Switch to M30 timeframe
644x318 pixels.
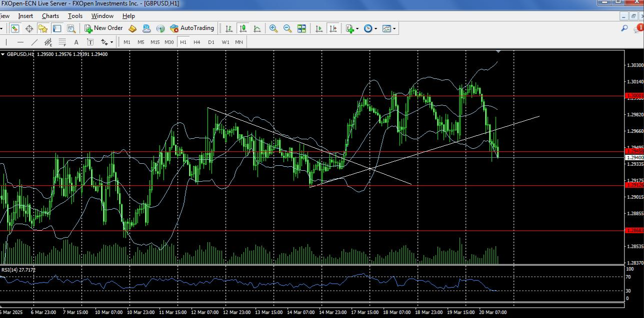[x=169, y=42]
